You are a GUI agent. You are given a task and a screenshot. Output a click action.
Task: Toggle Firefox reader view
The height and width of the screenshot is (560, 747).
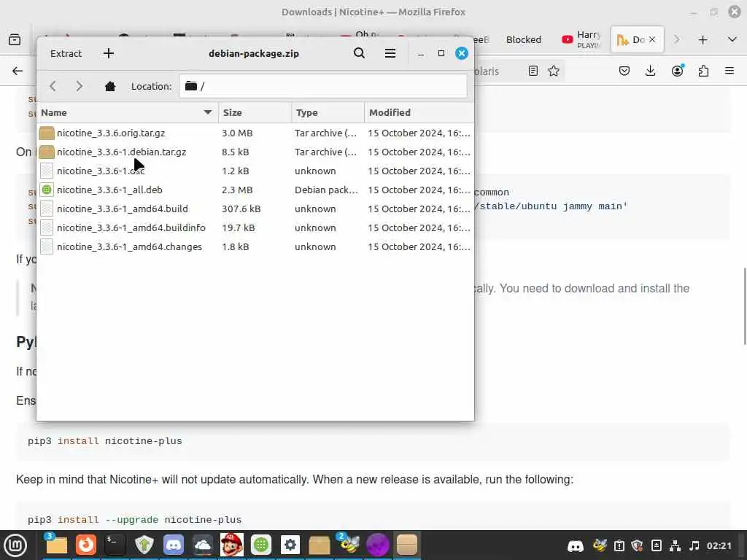pyautogui.click(x=533, y=71)
